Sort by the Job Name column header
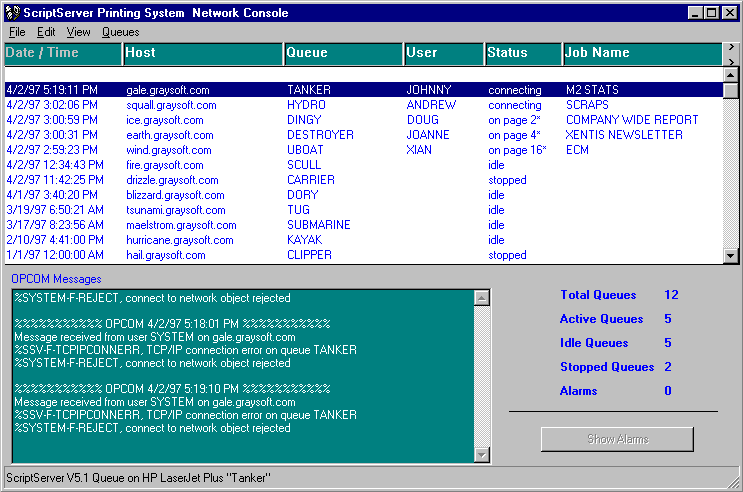This screenshot has height=492, width=743. pyautogui.click(x=643, y=54)
